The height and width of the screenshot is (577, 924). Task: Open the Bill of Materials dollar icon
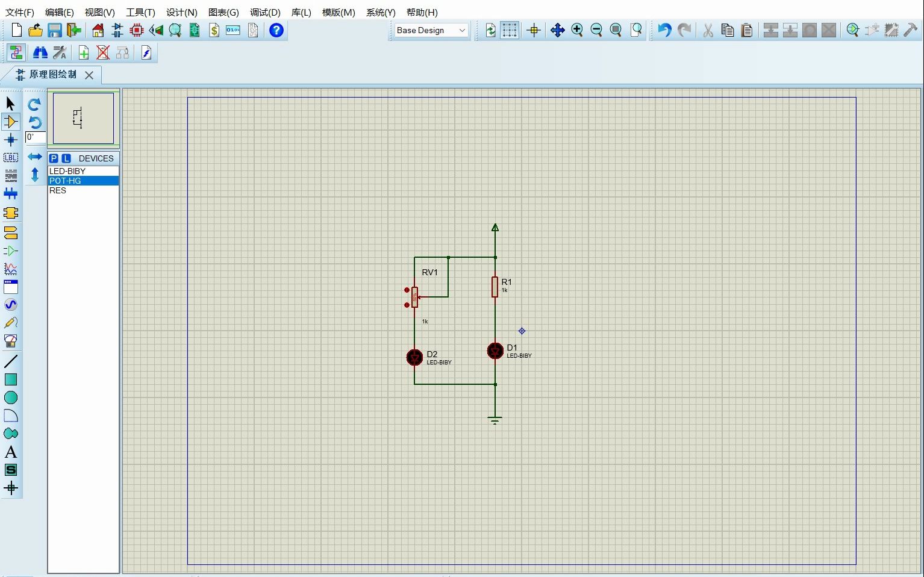[214, 30]
